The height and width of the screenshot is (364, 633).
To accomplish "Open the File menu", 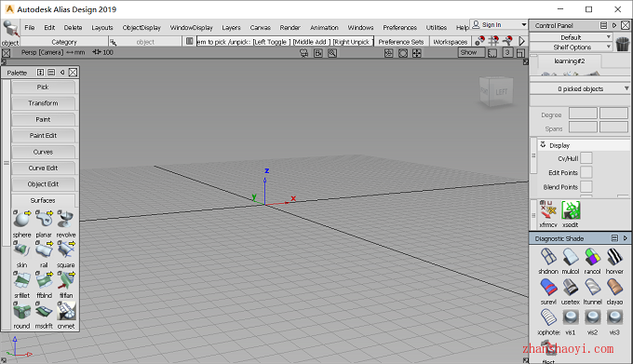I will click(x=30, y=27).
